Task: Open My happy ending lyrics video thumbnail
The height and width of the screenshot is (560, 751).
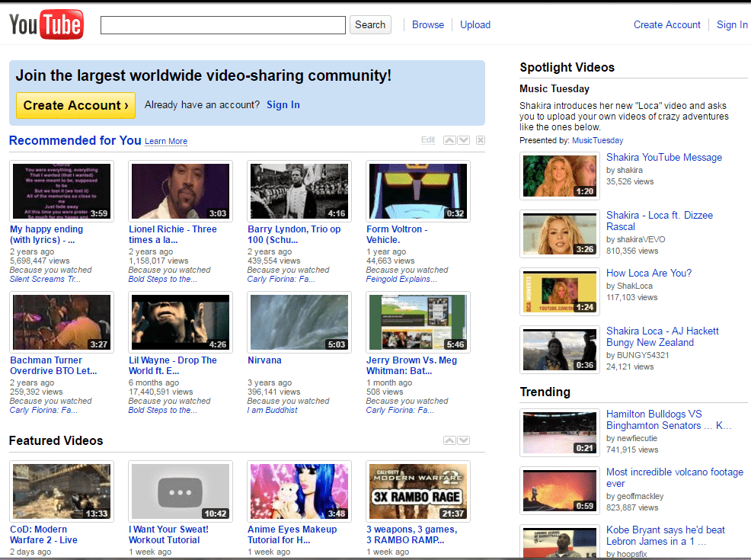Action: pyautogui.click(x=62, y=191)
